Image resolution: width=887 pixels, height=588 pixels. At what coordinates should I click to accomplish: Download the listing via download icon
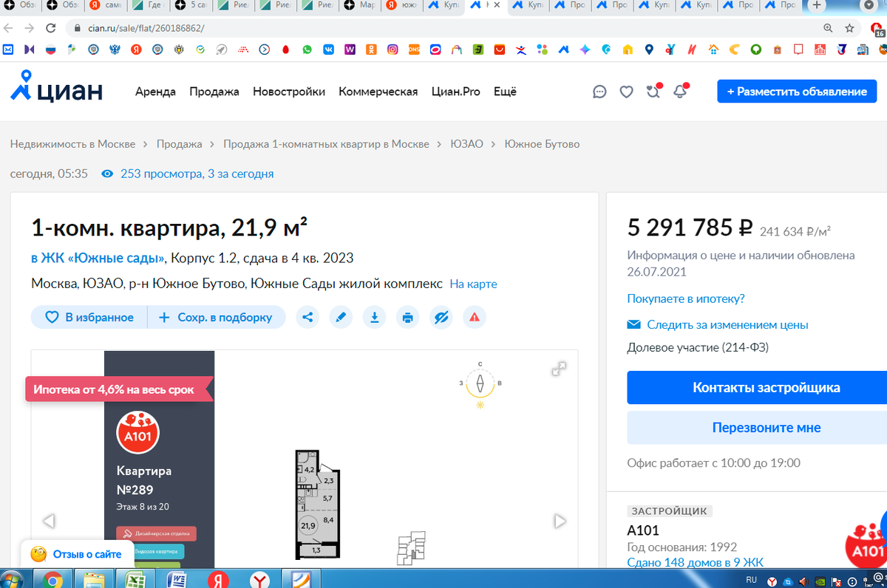pos(374,318)
